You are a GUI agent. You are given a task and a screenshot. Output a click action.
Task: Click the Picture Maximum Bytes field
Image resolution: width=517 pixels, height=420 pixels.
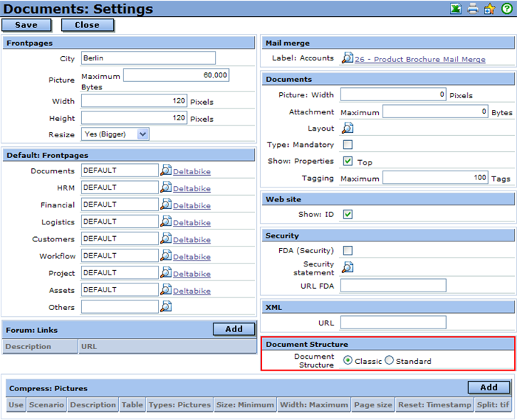coord(176,75)
